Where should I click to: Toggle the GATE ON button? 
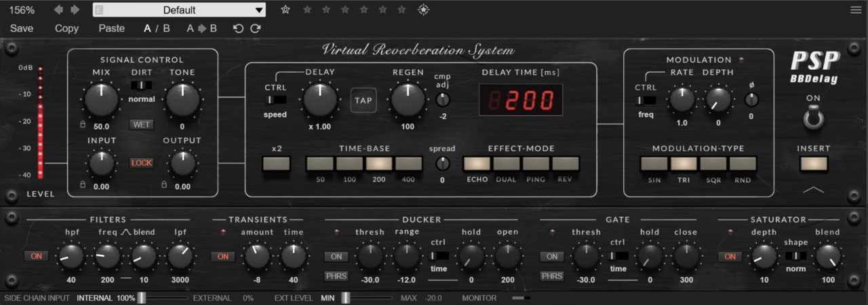click(553, 256)
